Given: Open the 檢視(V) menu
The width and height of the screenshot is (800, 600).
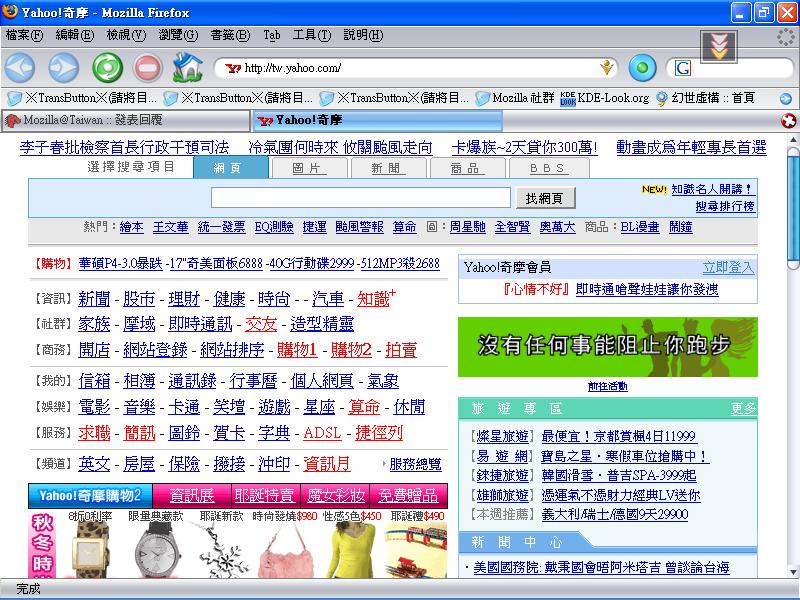Looking at the screenshot, I should [126, 35].
